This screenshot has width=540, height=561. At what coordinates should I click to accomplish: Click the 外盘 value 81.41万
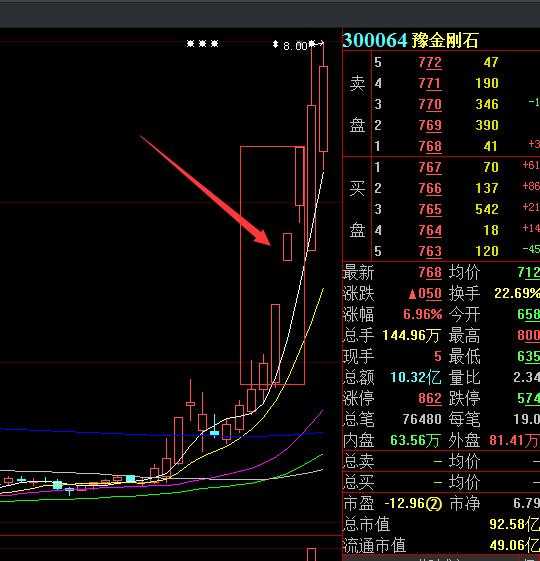514,440
